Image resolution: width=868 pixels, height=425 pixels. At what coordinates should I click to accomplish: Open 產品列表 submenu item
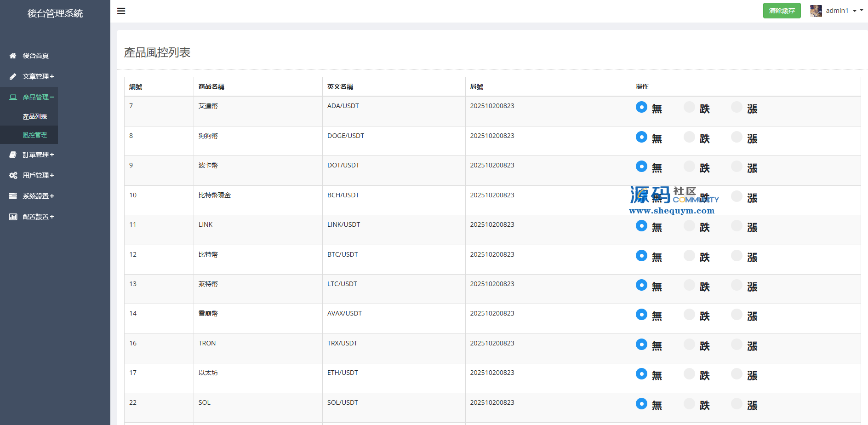pos(35,116)
